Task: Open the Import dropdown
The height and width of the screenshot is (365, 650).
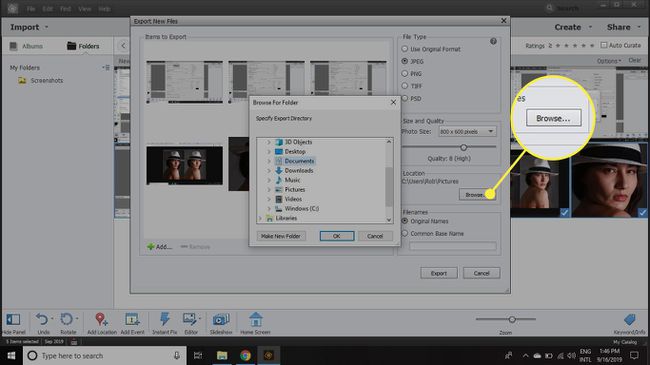Action: 29,27
